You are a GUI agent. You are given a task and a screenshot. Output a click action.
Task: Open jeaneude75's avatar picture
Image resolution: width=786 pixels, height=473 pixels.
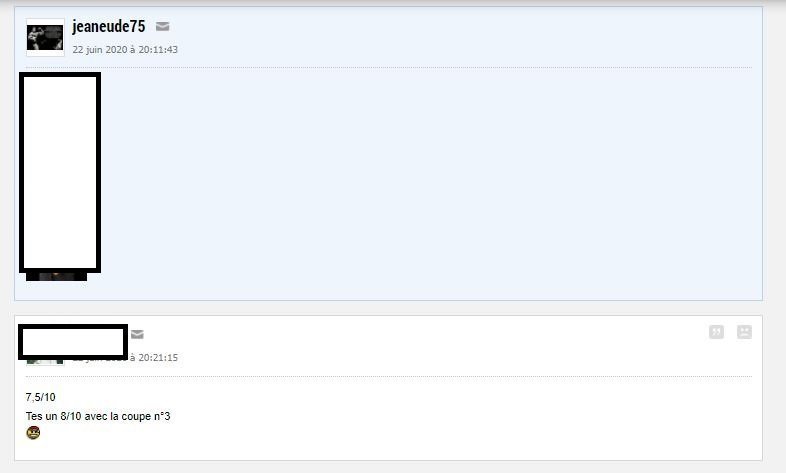(x=45, y=38)
